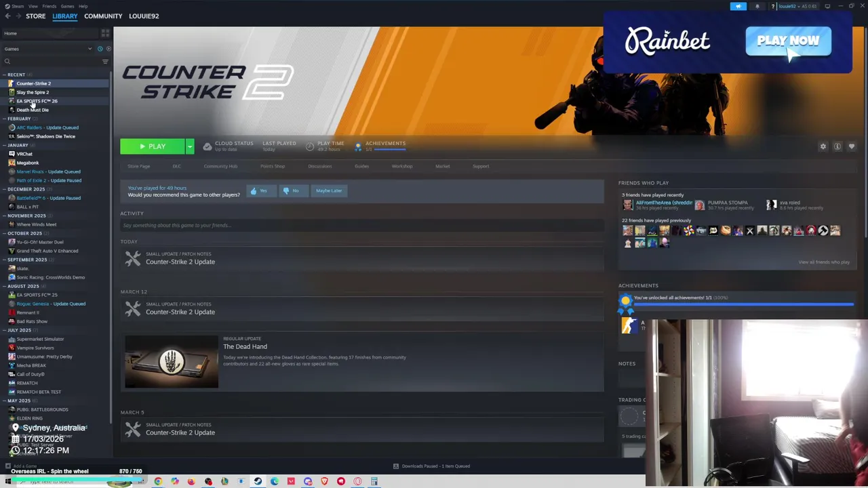Image resolution: width=868 pixels, height=488 pixels.
Task: Click the achievements progress bar
Action: tap(743, 304)
